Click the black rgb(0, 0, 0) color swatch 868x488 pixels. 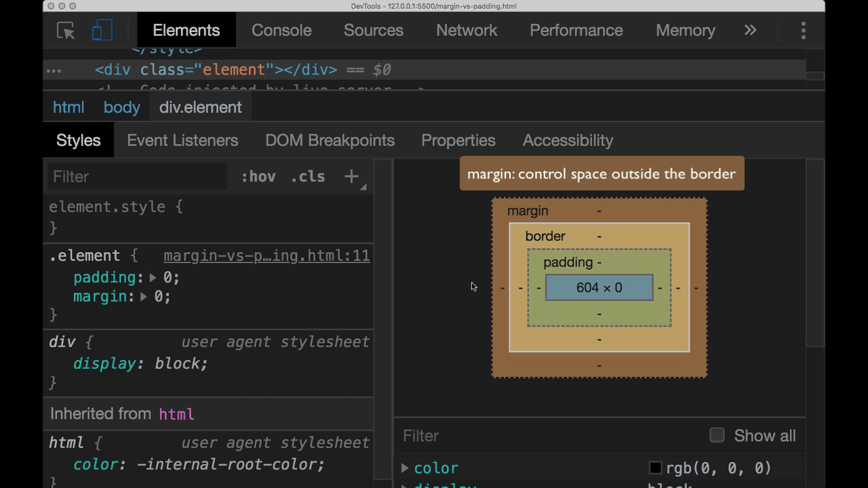coord(655,468)
